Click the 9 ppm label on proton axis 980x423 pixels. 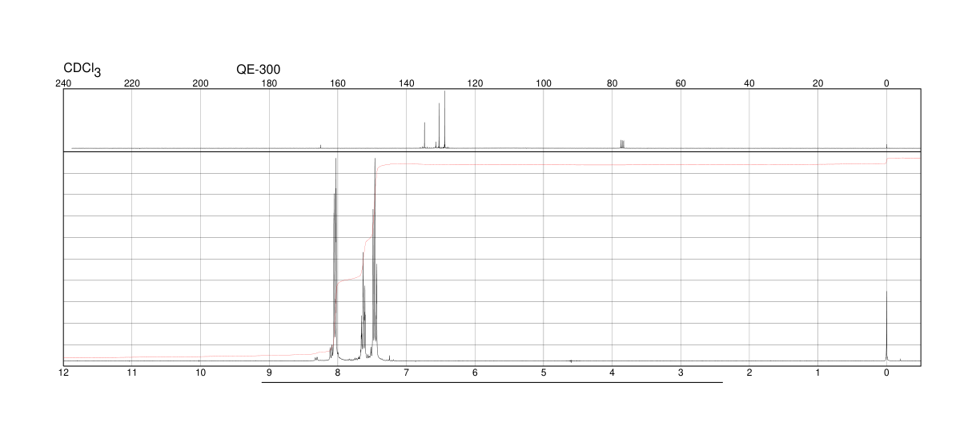pyautogui.click(x=269, y=373)
